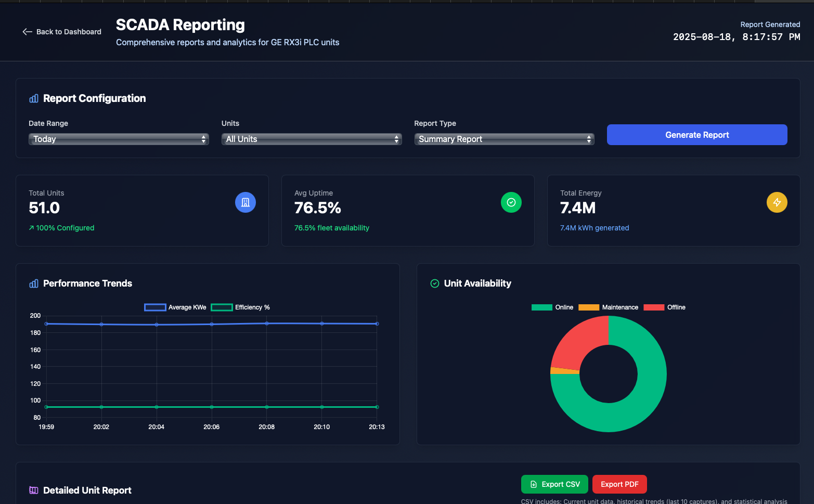Open the Units dropdown showing All Units
Screen dimensions: 814x504
[312, 139]
